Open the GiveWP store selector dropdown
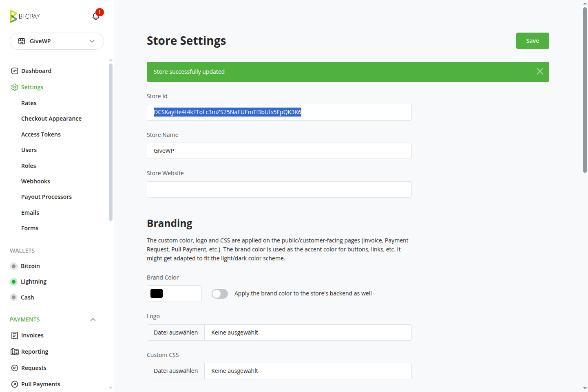 pos(57,41)
